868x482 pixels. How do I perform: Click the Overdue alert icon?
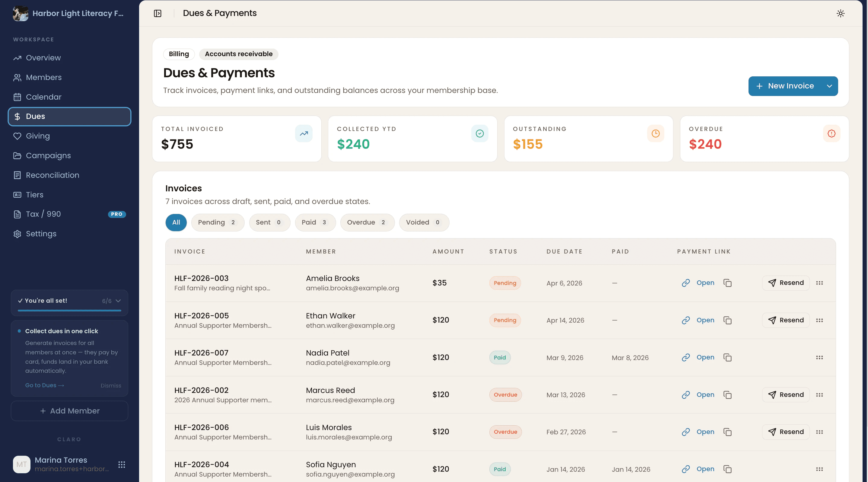pyautogui.click(x=831, y=133)
